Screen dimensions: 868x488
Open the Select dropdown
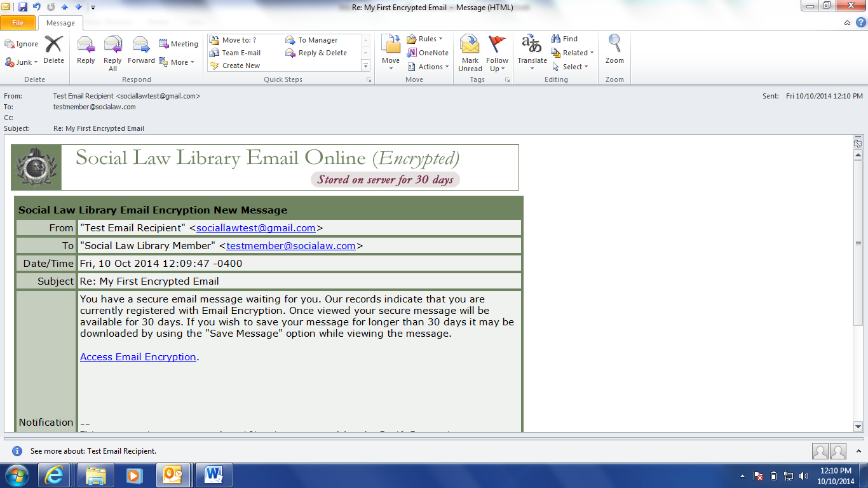coord(569,67)
